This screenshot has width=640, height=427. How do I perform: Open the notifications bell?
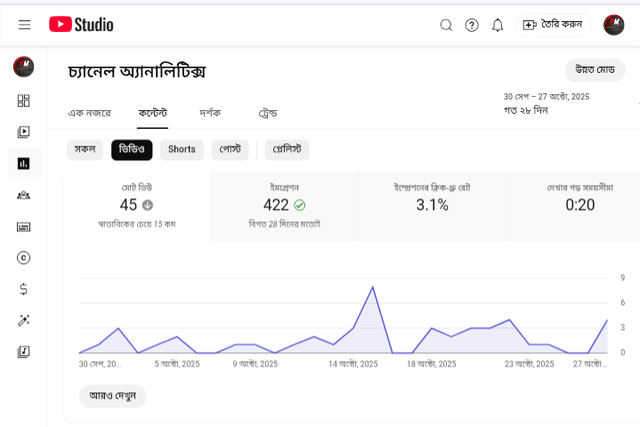pos(497,25)
